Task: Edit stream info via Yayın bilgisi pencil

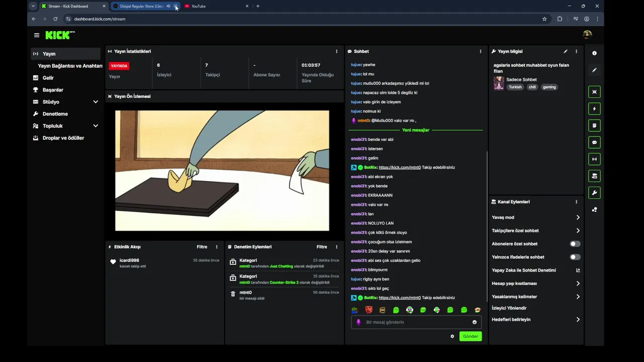Action: 566,51
